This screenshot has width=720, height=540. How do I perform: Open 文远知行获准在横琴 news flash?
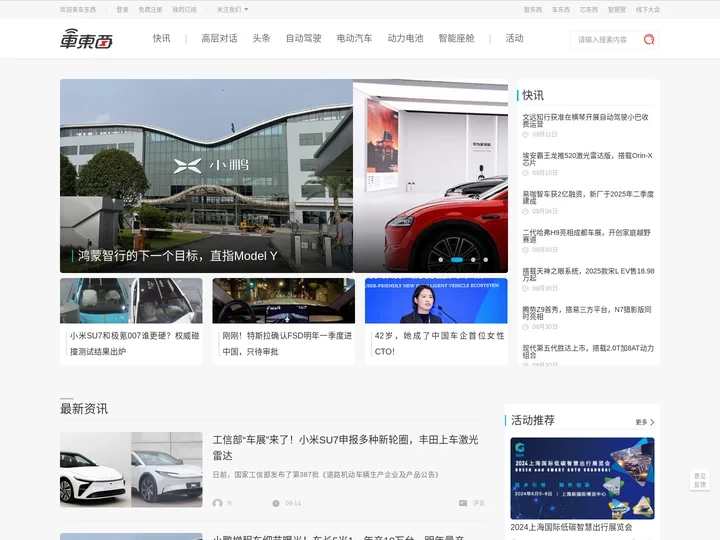pos(585,120)
